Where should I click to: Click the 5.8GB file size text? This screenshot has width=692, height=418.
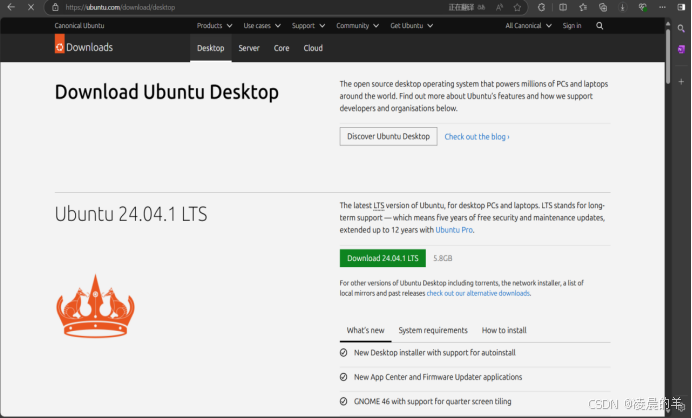coord(443,258)
